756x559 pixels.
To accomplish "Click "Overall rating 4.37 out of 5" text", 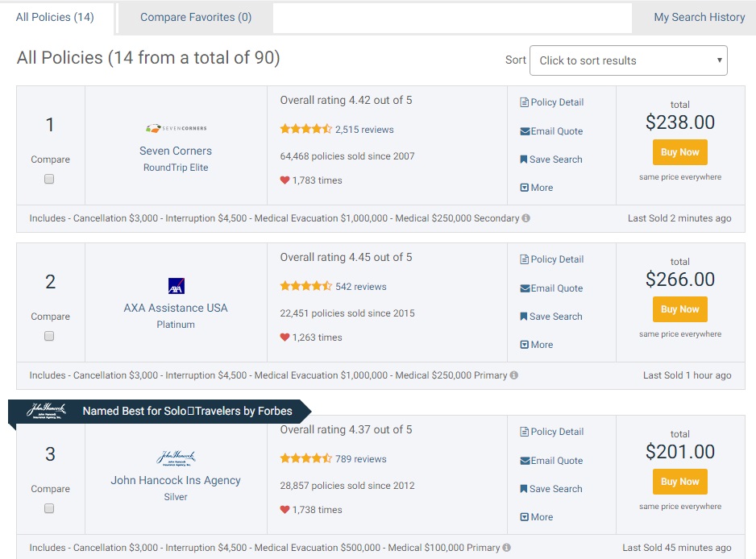I will [347, 430].
